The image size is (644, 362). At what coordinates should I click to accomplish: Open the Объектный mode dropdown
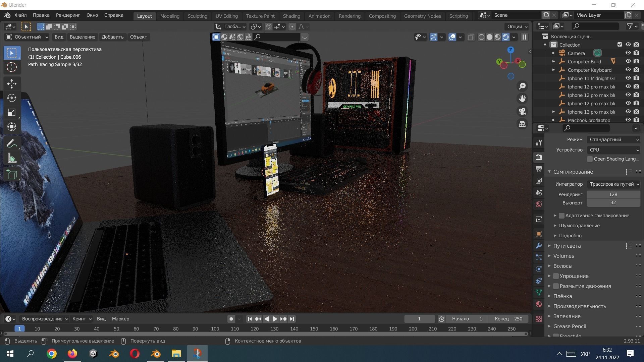27,37
